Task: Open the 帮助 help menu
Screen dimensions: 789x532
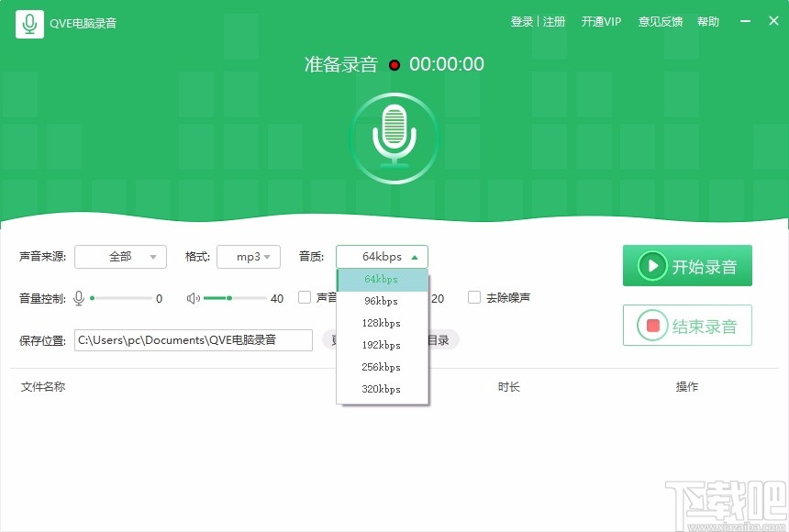Action: coord(708,21)
